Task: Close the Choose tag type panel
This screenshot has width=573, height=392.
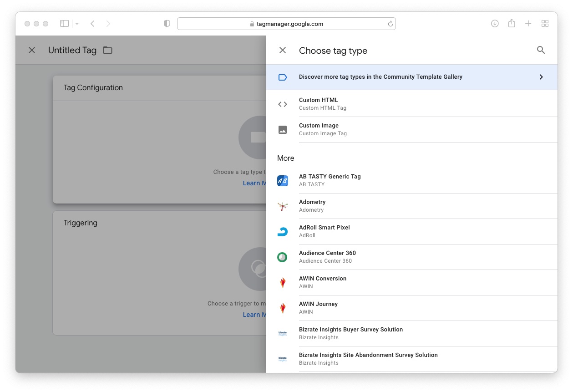Action: pyautogui.click(x=283, y=50)
